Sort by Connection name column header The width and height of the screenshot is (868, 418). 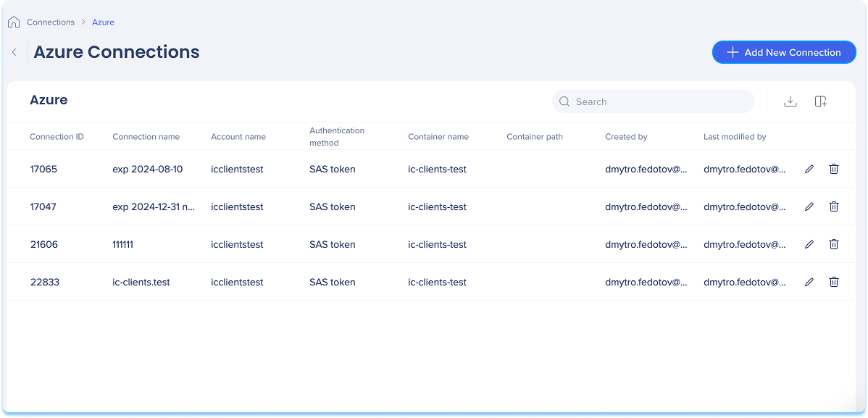click(146, 137)
